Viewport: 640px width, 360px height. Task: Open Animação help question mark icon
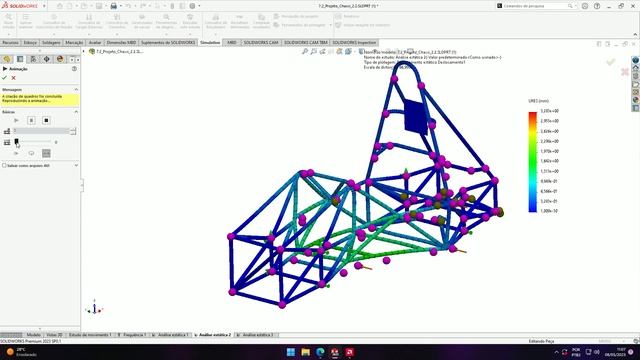74,69
